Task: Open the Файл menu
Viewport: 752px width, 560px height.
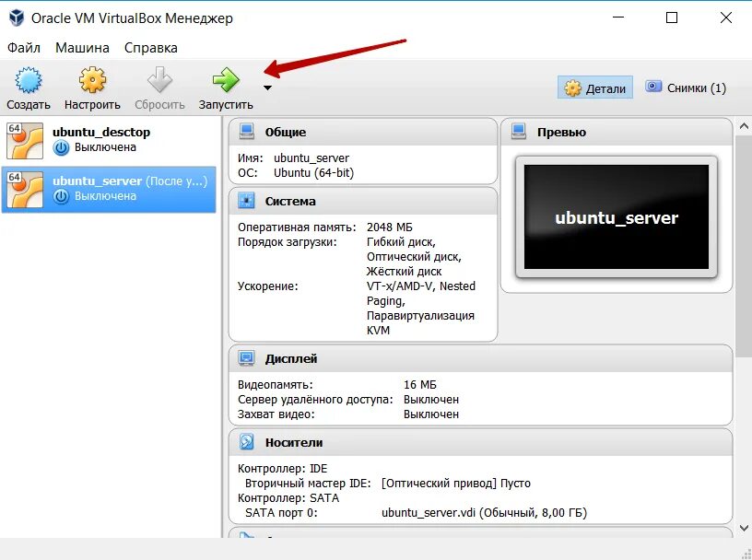Action: coord(24,48)
